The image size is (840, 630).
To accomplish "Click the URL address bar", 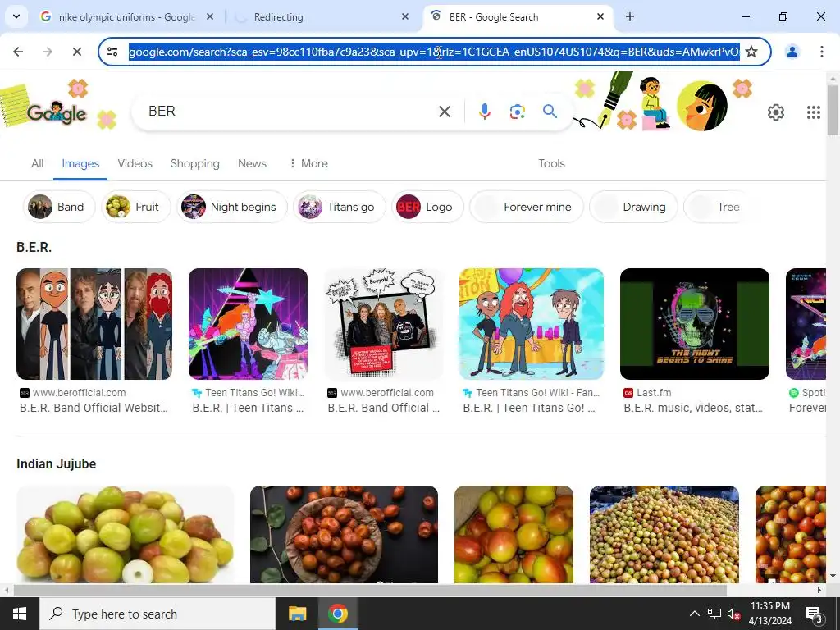I will point(434,52).
